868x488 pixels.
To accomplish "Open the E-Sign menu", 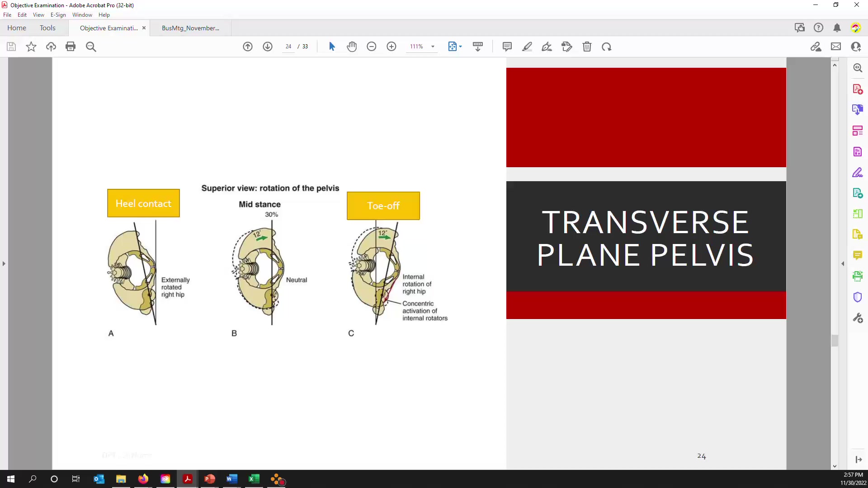I will tap(58, 15).
